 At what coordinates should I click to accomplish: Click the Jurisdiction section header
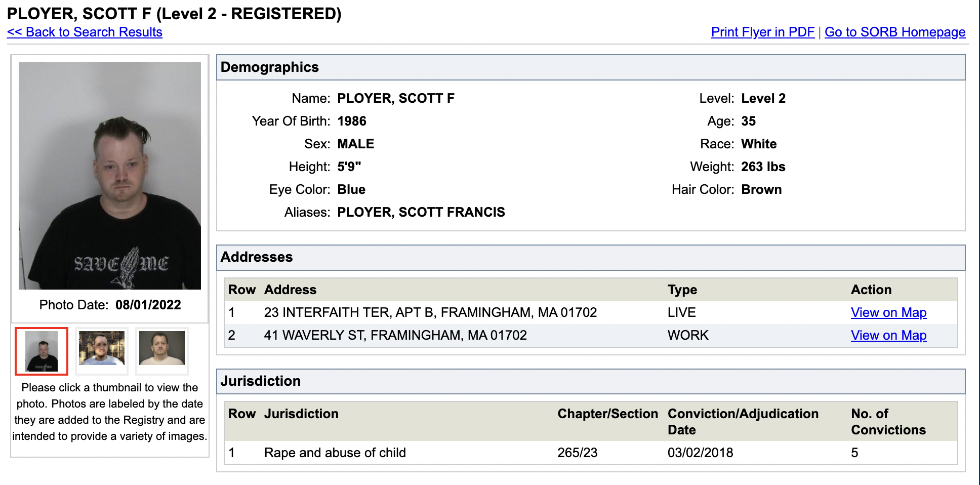pyautogui.click(x=261, y=381)
